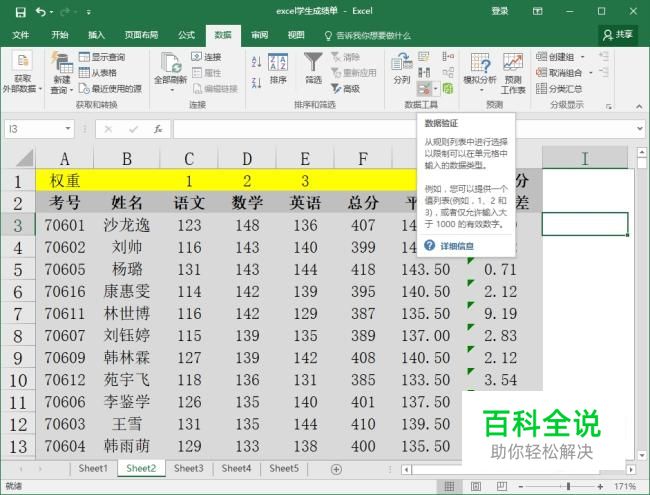Click From Table (从表格)

[x=98, y=73]
